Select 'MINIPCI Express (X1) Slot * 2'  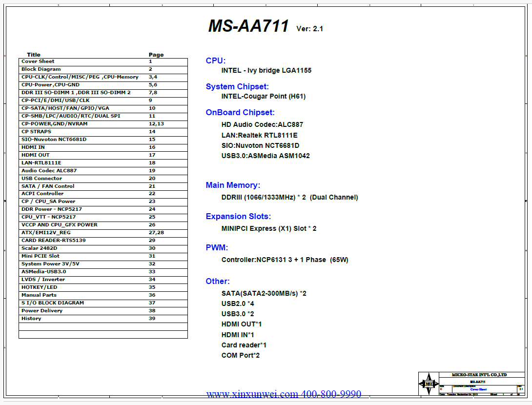pyautogui.click(x=269, y=229)
